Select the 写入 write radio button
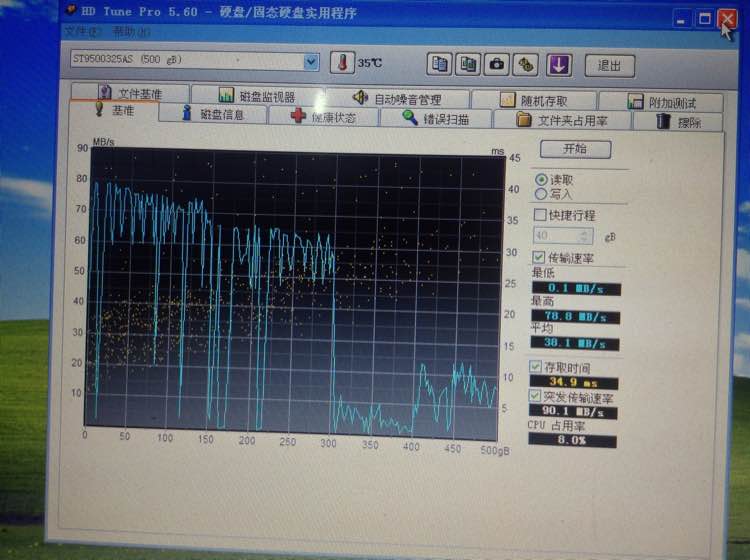750x560 pixels. pos(540,194)
